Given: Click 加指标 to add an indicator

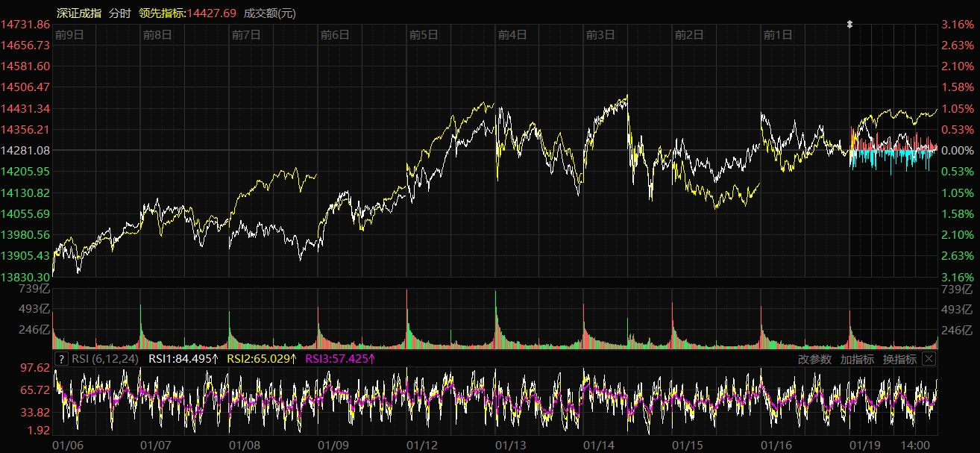Looking at the screenshot, I should click(x=857, y=359).
